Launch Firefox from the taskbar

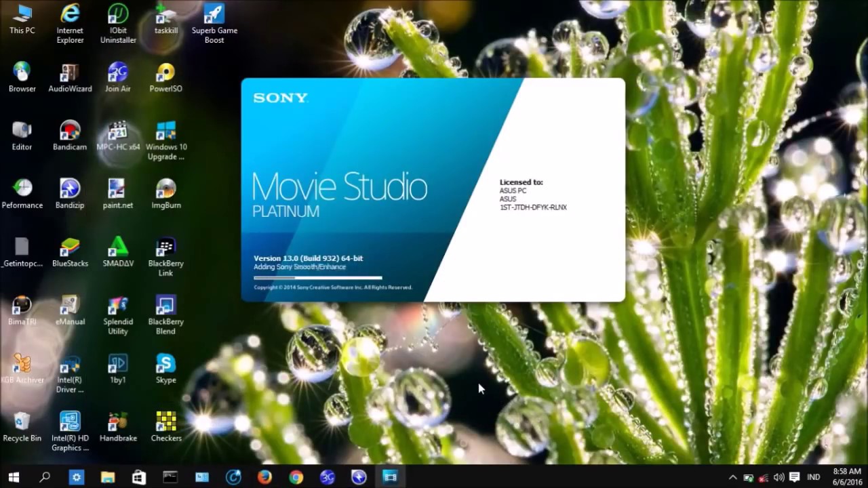[264, 477]
